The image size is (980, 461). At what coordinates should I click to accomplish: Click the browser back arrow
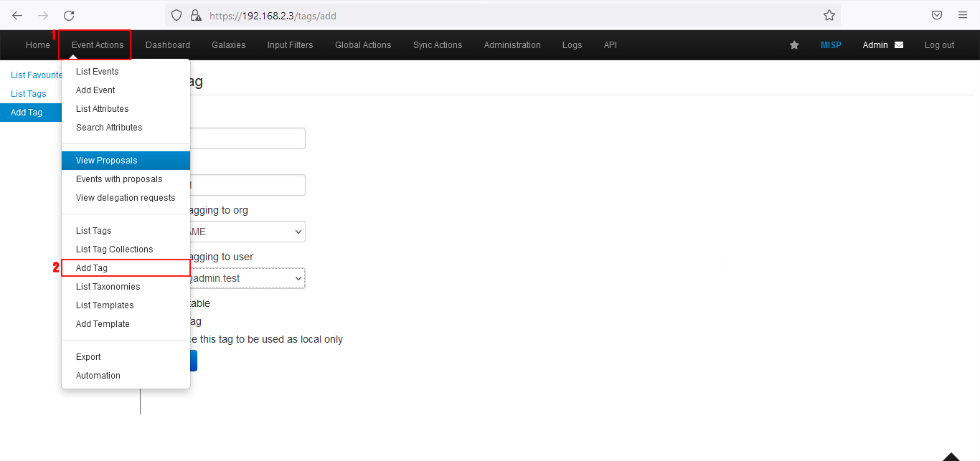[x=17, y=15]
